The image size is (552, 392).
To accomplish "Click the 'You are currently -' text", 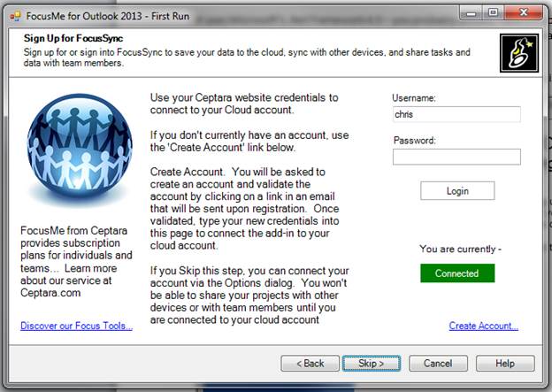I will 461,249.
